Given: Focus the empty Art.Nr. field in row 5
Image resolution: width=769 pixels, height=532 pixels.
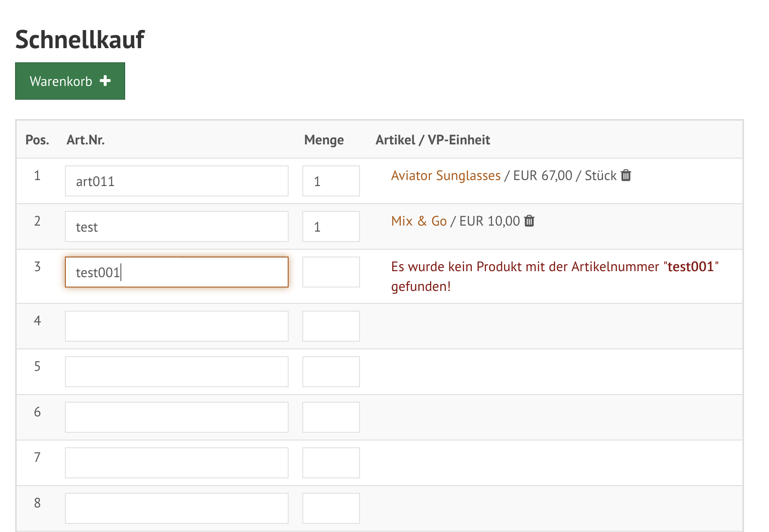Looking at the screenshot, I should [176, 372].
